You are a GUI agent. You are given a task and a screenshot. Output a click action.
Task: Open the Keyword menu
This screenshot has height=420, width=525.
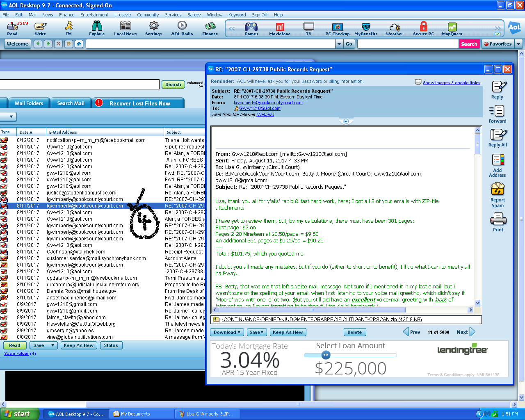click(x=237, y=15)
